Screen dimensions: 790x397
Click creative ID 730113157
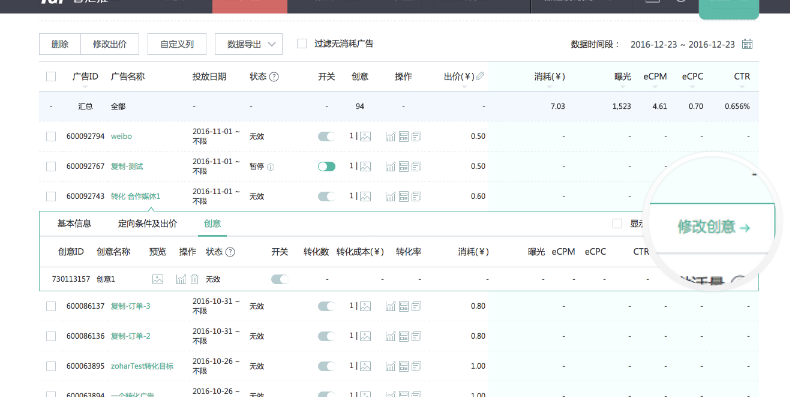(x=71, y=279)
